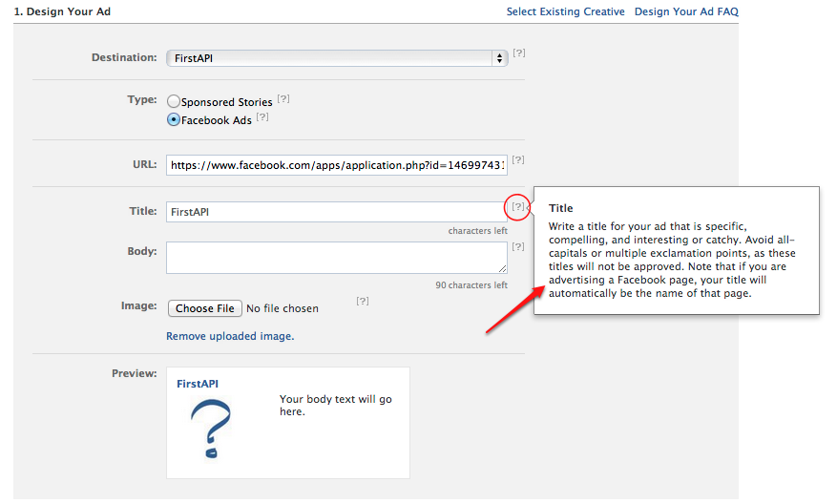Screen dimensions: 837x504
Task: Open the Destination dropdown showing FirstAPI
Action: [337, 58]
